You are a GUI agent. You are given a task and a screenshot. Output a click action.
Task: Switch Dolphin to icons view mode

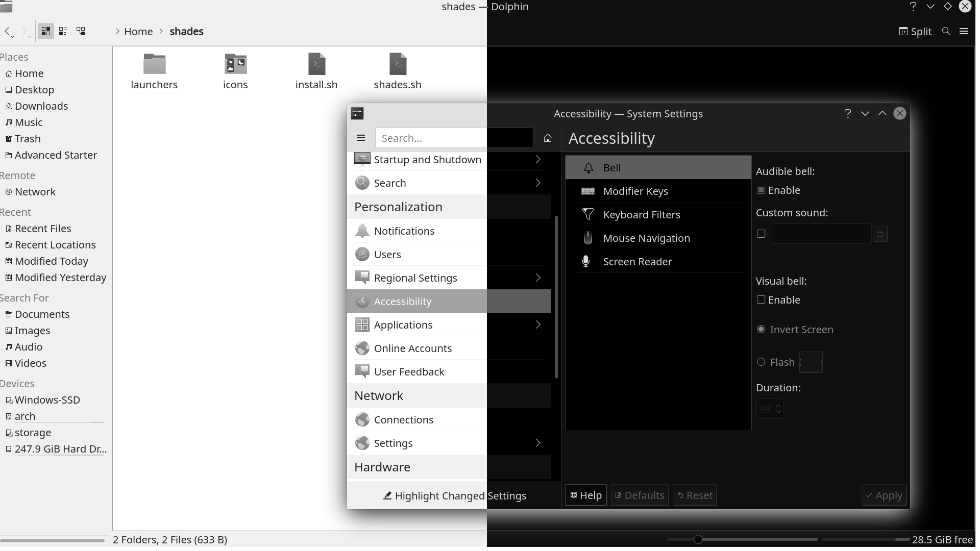click(46, 31)
